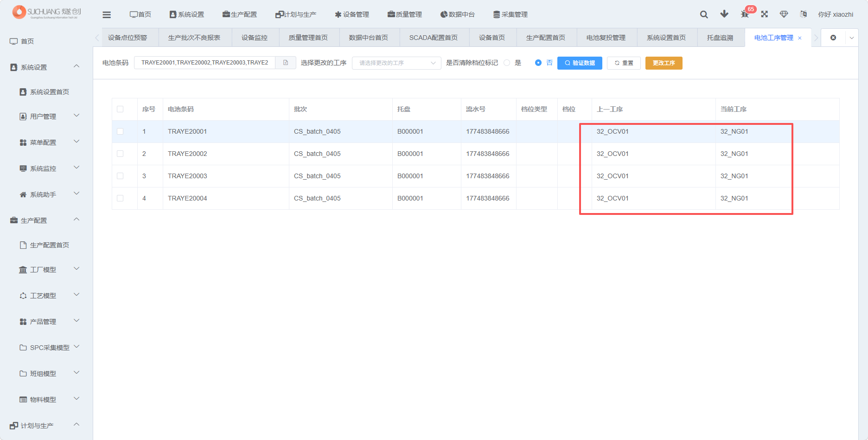
Task: Select 是 radio for clearing grade mark
Action: click(507, 63)
